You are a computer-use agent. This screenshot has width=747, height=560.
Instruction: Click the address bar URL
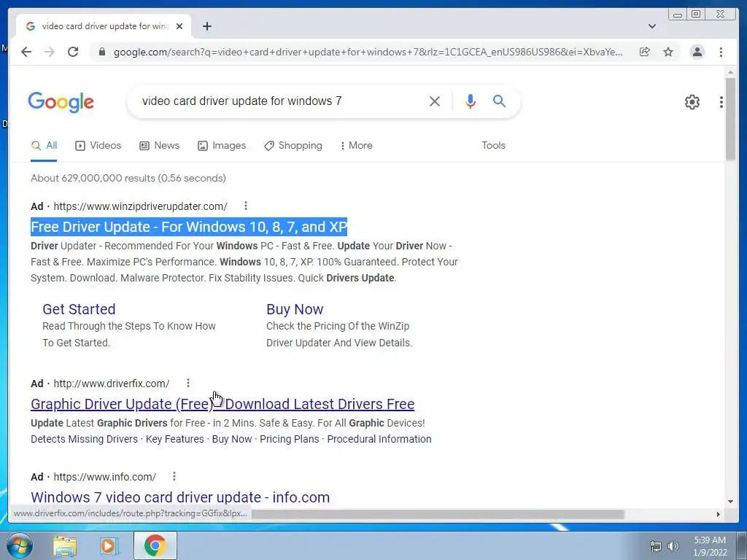(368, 52)
